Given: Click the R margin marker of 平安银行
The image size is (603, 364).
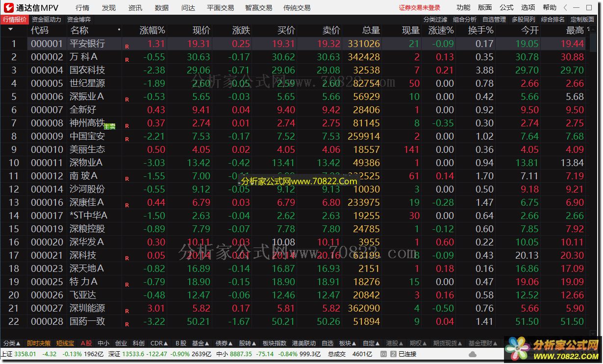Looking at the screenshot, I should pos(127,47).
